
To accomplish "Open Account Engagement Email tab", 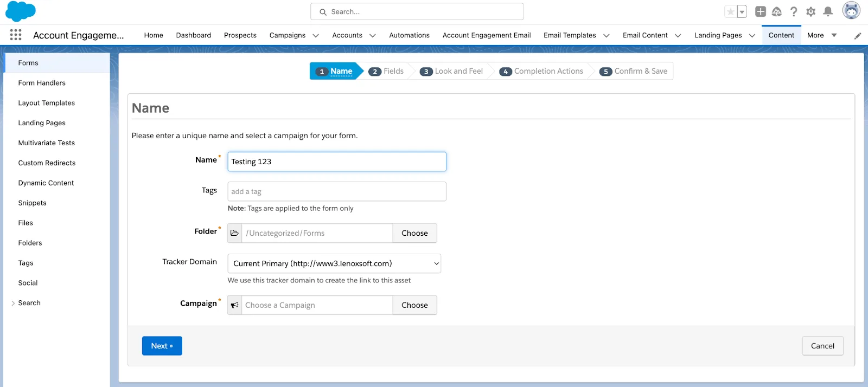I will 487,35.
